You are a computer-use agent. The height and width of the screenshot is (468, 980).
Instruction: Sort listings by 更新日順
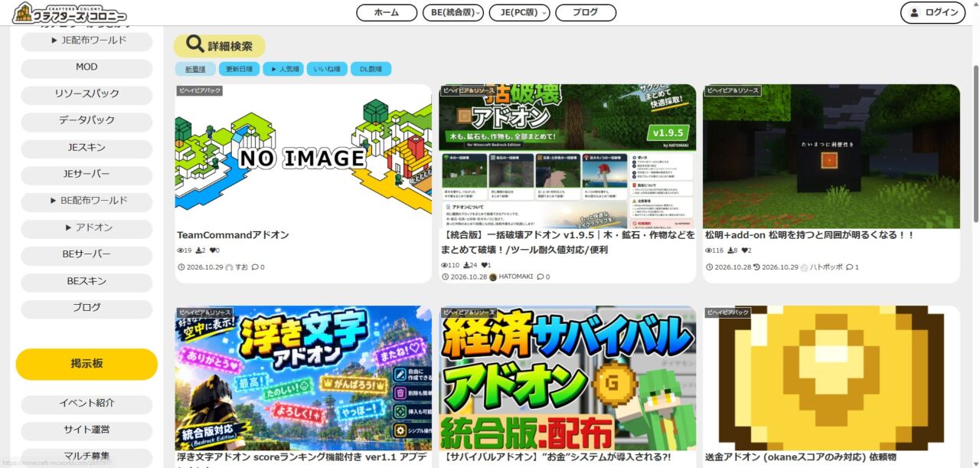239,69
